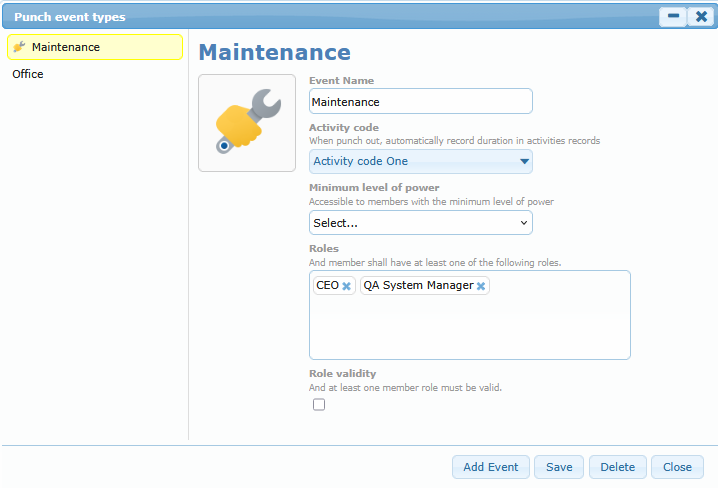Minimize the Punch event types dialog
Image resolution: width=718 pixels, height=488 pixels.
[673, 17]
